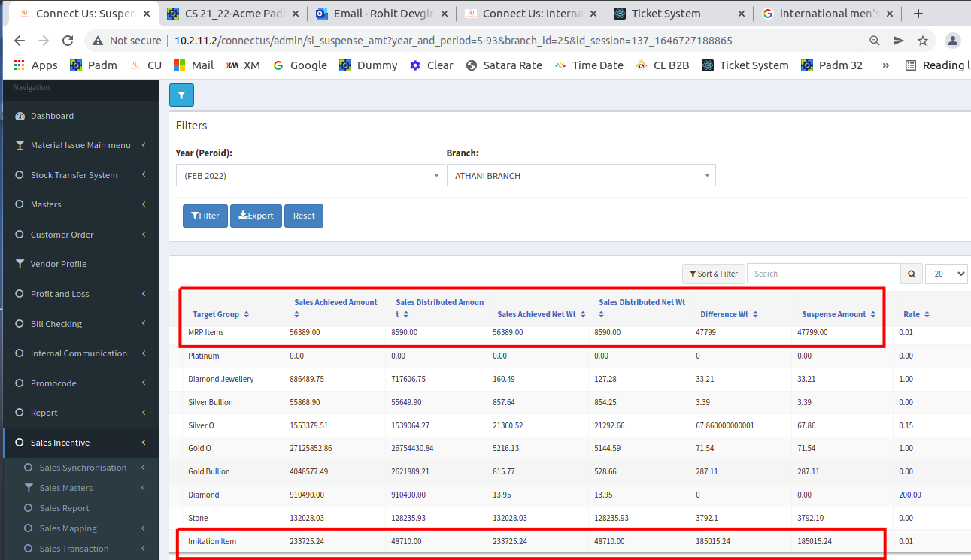Open the browser profile avatar icon
This screenshot has width=971, height=560.
point(953,41)
